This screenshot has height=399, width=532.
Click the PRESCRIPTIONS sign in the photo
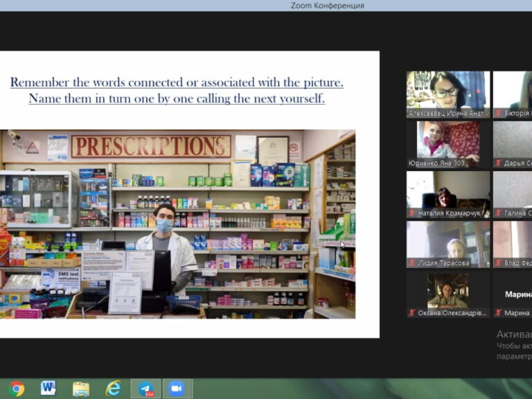click(151, 146)
